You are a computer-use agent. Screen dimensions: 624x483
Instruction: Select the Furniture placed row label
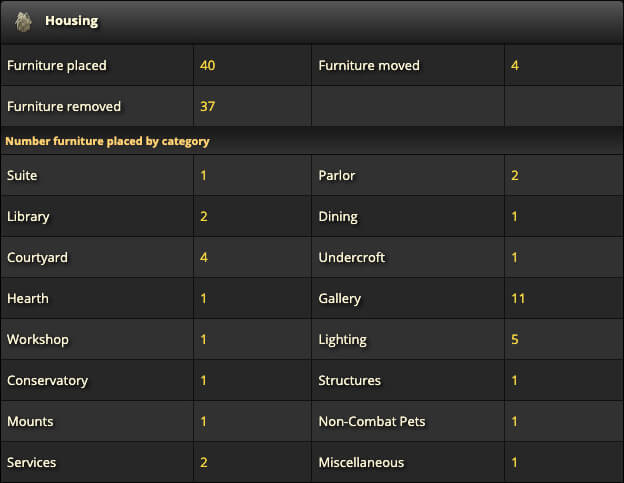[57, 65]
